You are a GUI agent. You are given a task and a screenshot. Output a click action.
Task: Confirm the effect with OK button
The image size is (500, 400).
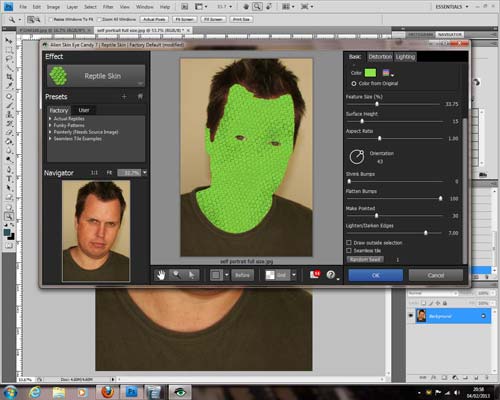pos(376,275)
